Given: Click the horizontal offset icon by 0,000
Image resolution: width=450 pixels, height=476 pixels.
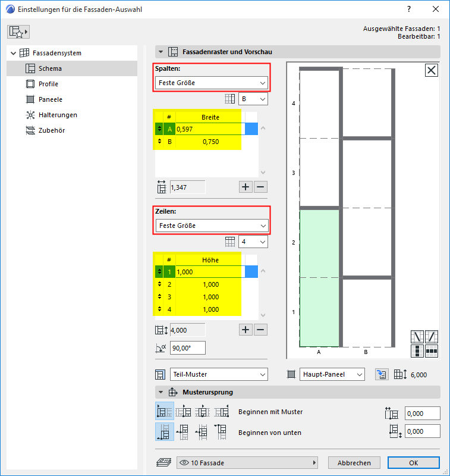Looking at the screenshot, I should pos(392,414).
